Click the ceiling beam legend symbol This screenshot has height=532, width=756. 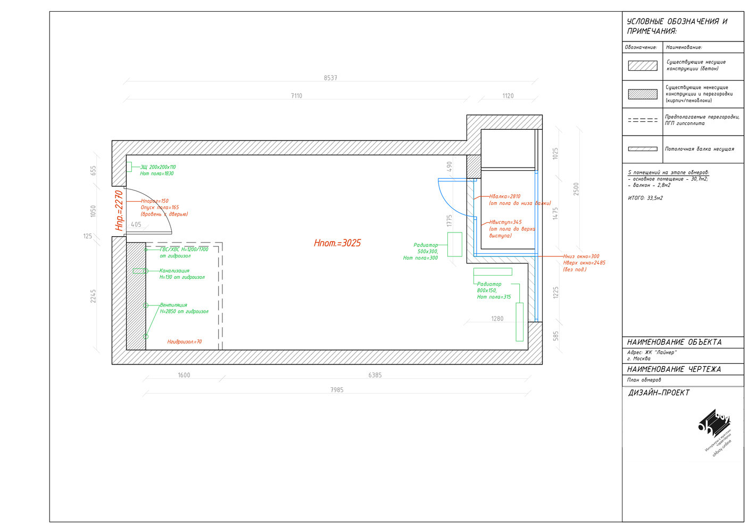(642, 149)
